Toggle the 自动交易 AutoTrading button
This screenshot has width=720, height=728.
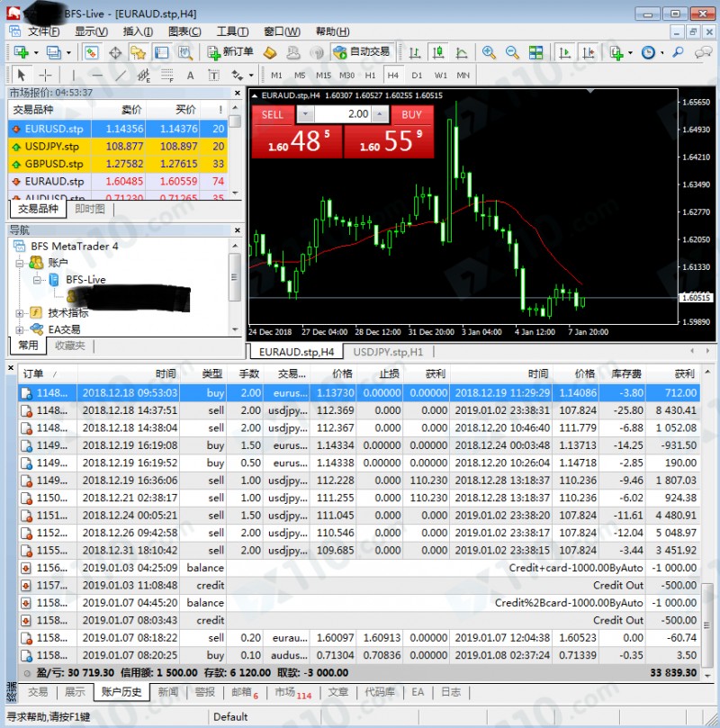[x=361, y=52]
